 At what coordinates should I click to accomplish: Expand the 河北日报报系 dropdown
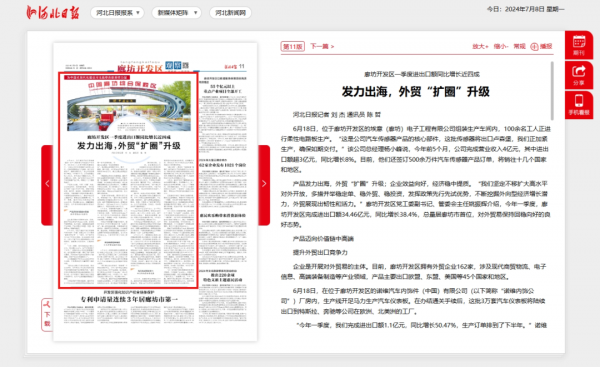click(x=117, y=13)
